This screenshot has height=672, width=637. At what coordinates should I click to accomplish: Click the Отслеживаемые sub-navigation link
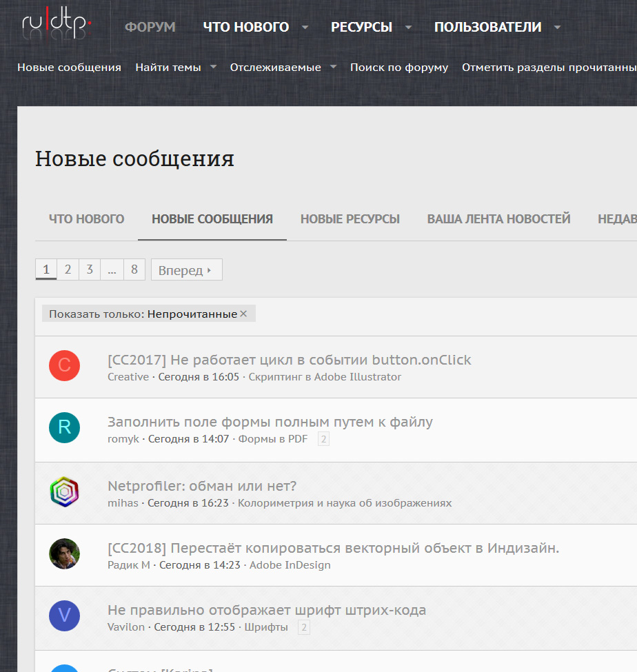click(x=275, y=68)
